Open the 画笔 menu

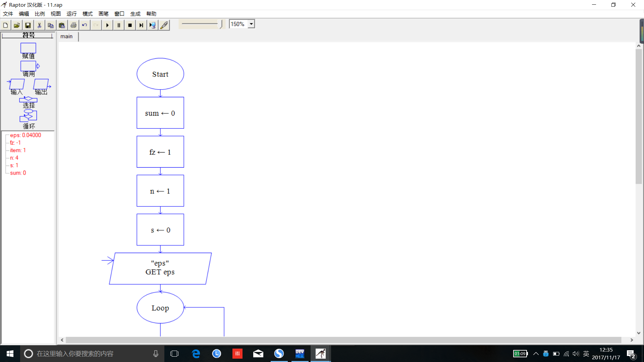(104, 14)
